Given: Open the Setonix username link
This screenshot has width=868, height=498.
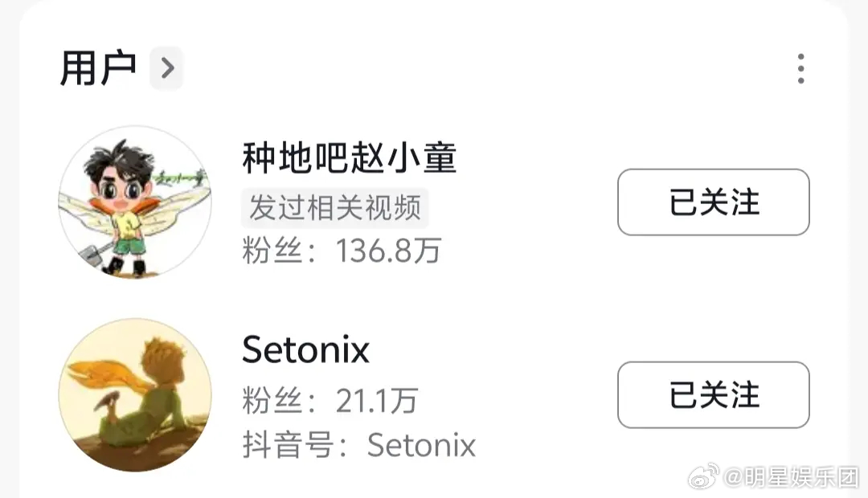Looking at the screenshot, I should pos(305,349).
